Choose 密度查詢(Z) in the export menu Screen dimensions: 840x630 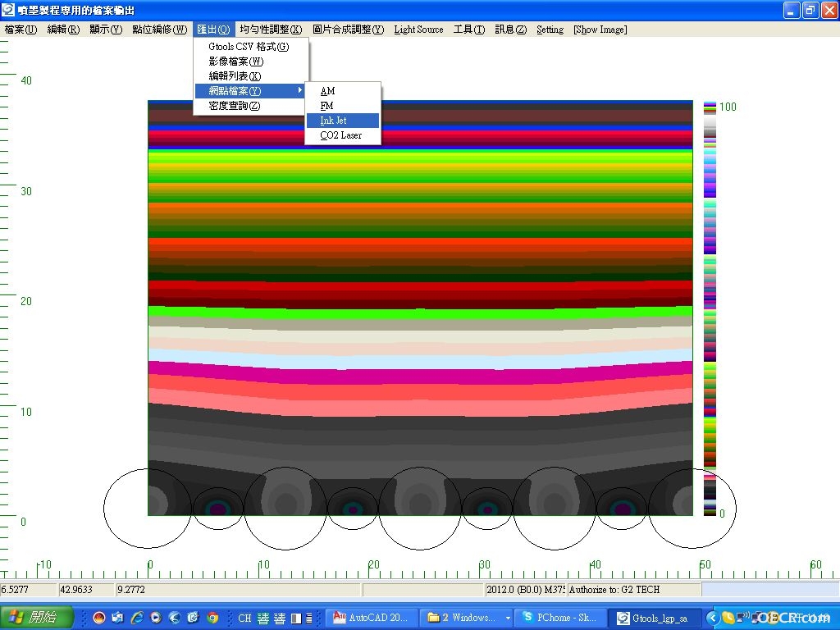(x=251, y=106)
